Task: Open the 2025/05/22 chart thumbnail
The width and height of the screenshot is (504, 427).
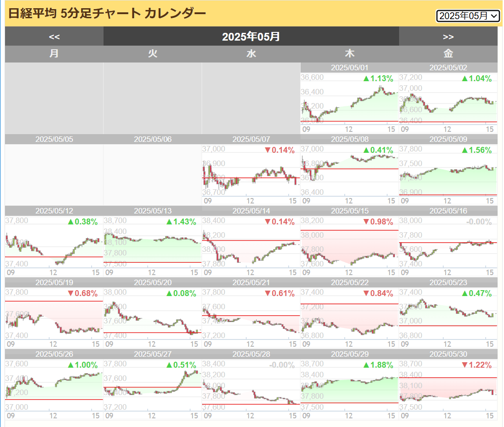Action: tap(350, 318)
